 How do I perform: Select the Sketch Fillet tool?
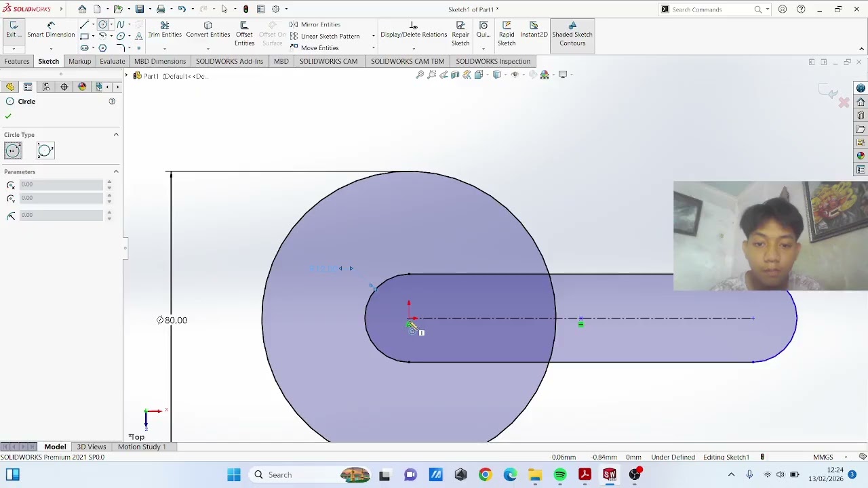121,48
